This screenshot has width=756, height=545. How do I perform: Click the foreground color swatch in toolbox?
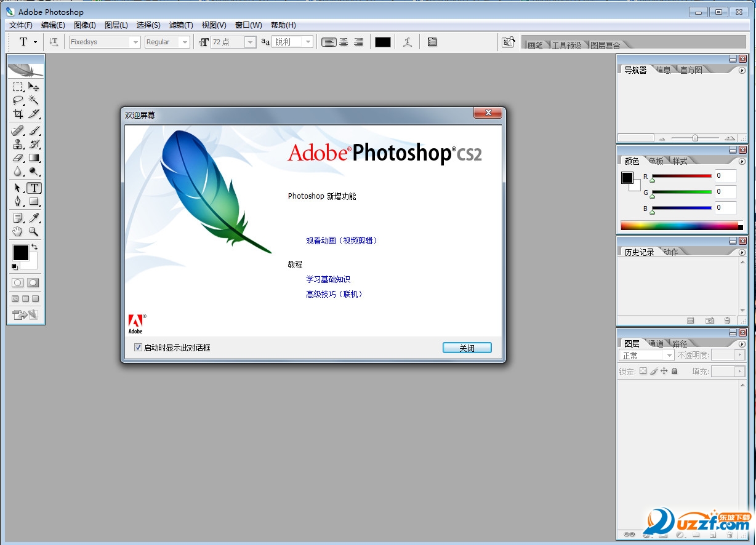click(21, 252)
